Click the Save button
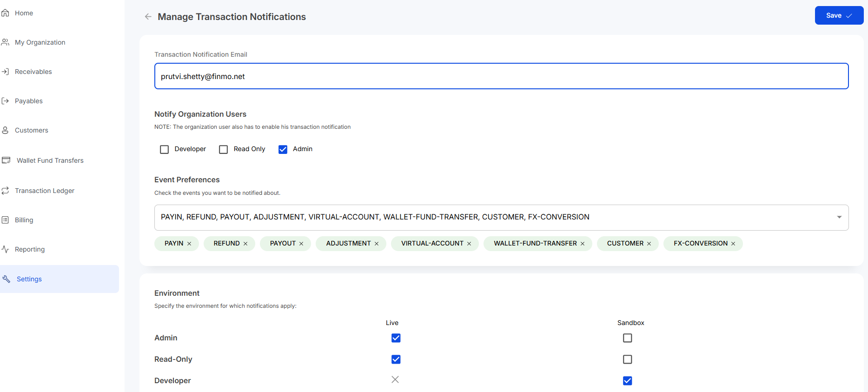Screen dimensions: 868x392 (x=839, y=15)
